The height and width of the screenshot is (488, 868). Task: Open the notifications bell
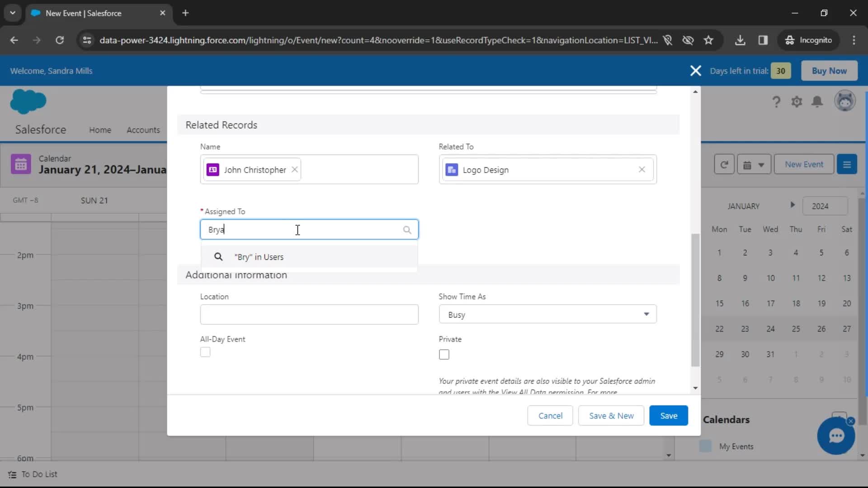[817, 102]
